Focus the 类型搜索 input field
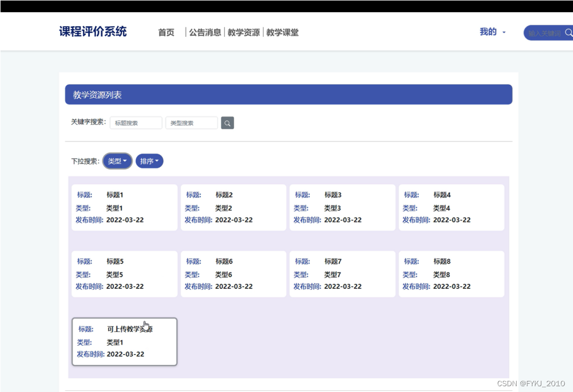 point(192,123)
